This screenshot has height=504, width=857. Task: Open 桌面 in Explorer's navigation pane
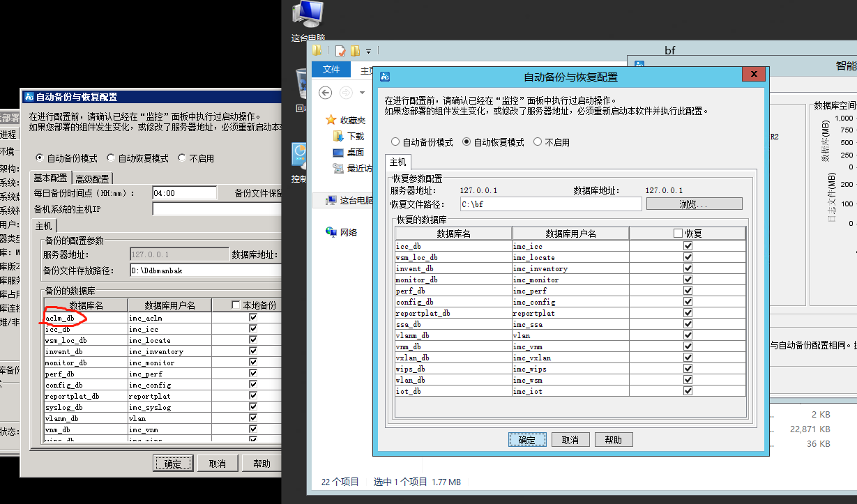pyautogui.click(x=349, y=152)
